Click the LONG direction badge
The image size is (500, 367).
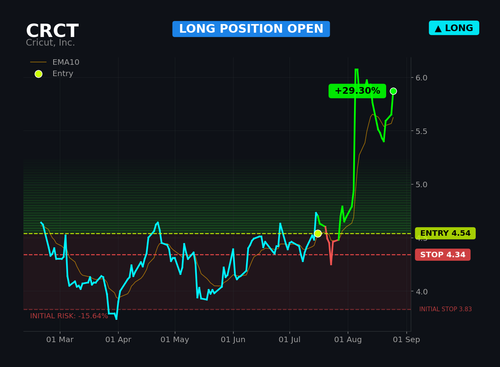pyautogui.click(x=454, y=28)
